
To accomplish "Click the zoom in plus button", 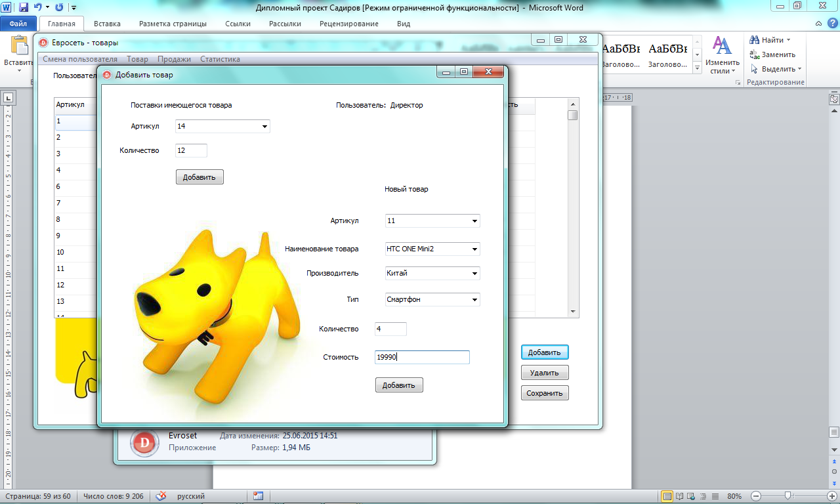I will pos(831,496).
